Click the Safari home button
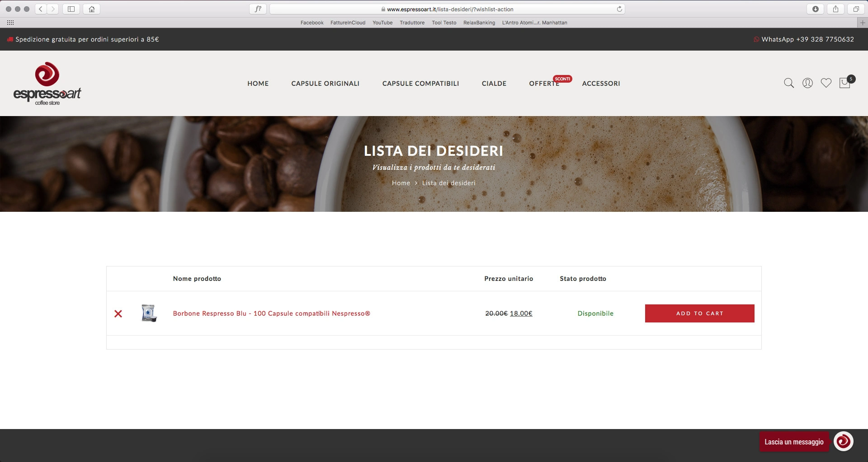Screen dimensions: 868x462 tap(92, 9)
